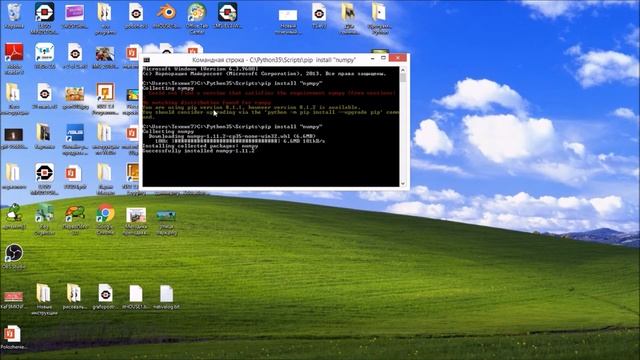The height and width of the screenshot is (360, 640).
Task: Click the 100% download progress bar
Action: coord(227,141)
